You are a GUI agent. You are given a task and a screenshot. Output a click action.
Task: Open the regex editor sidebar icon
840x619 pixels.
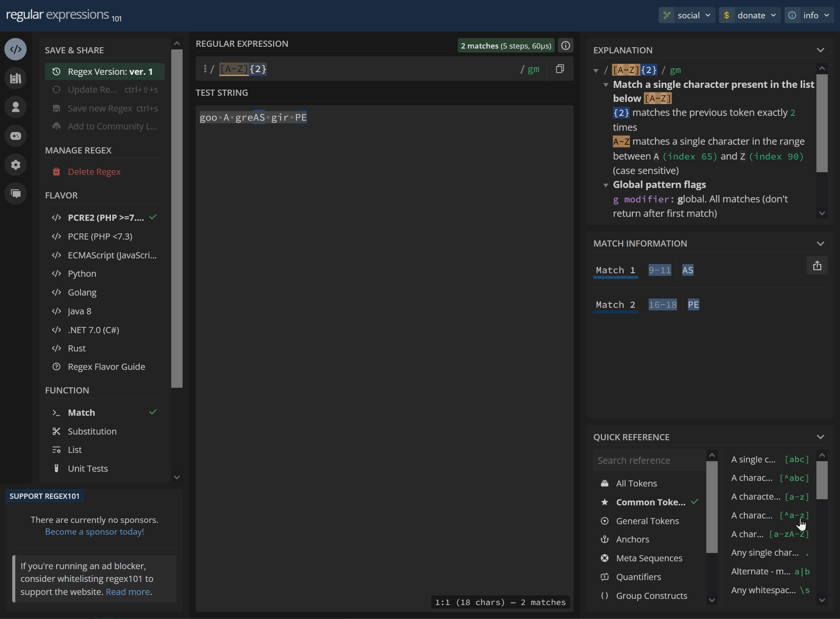(x=16, y=49)
